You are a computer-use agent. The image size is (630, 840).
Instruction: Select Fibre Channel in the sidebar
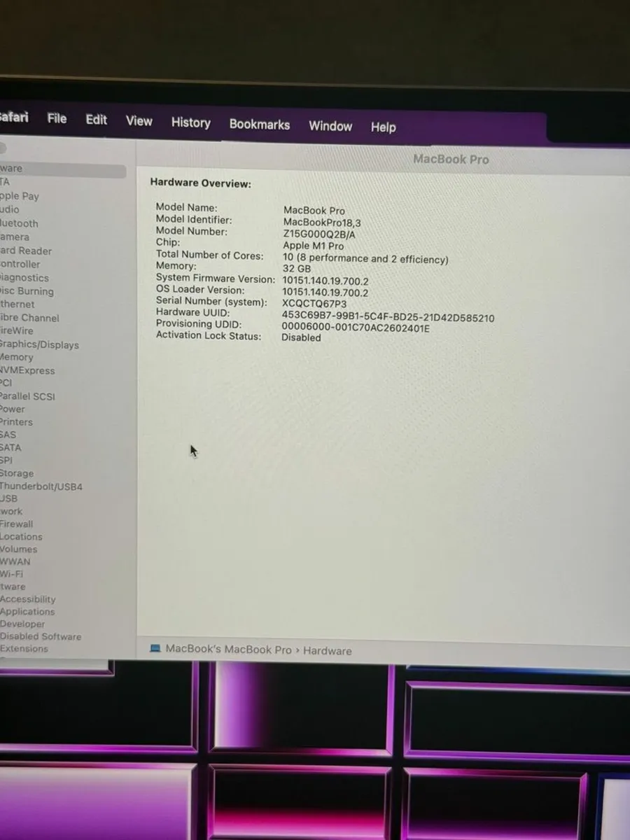click(29, 318)
